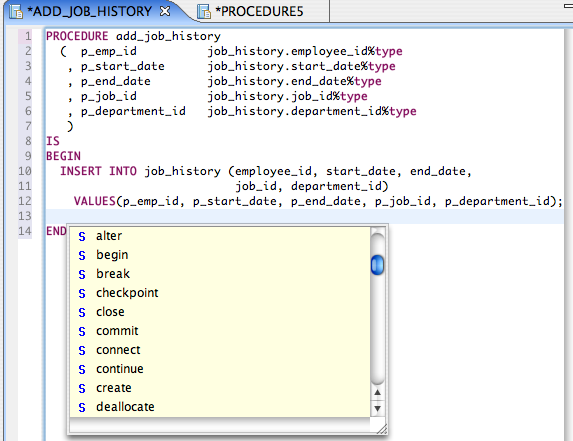Click the END keyword on line 14
Screen dimensions: 573x441
[x=56, y=231]
